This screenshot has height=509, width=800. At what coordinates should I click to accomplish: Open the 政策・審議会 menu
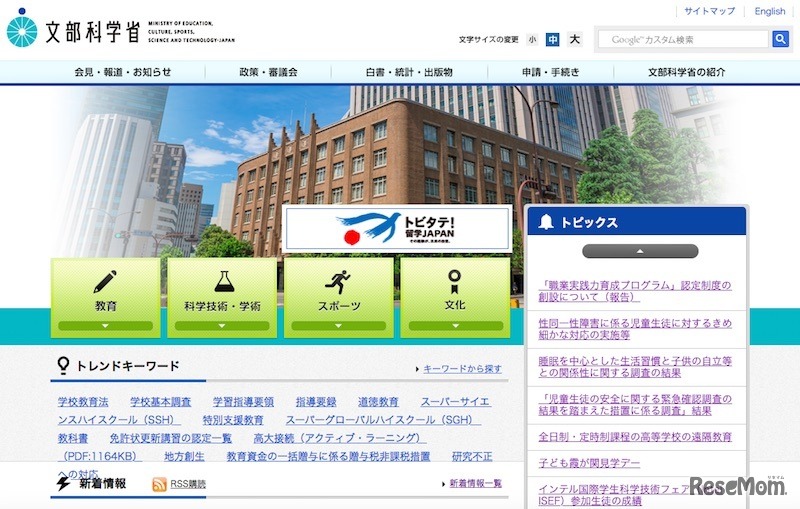pyautogui.click(x=268, y=72)
